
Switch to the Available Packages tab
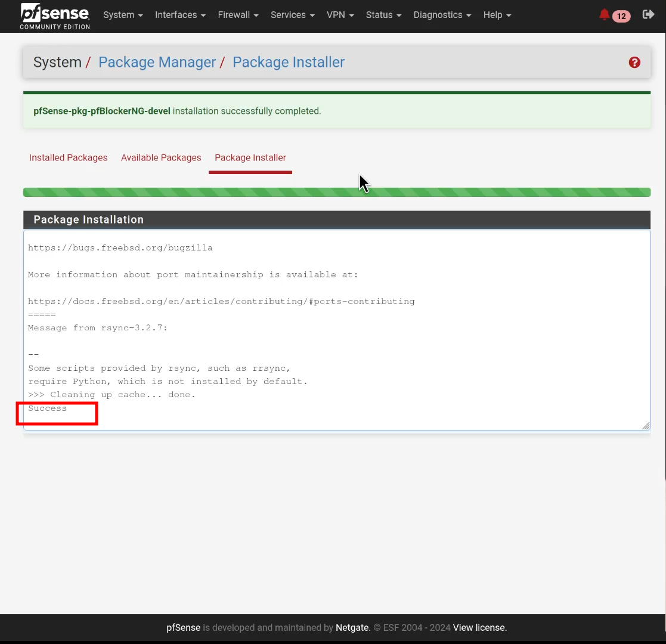point(161,157)
